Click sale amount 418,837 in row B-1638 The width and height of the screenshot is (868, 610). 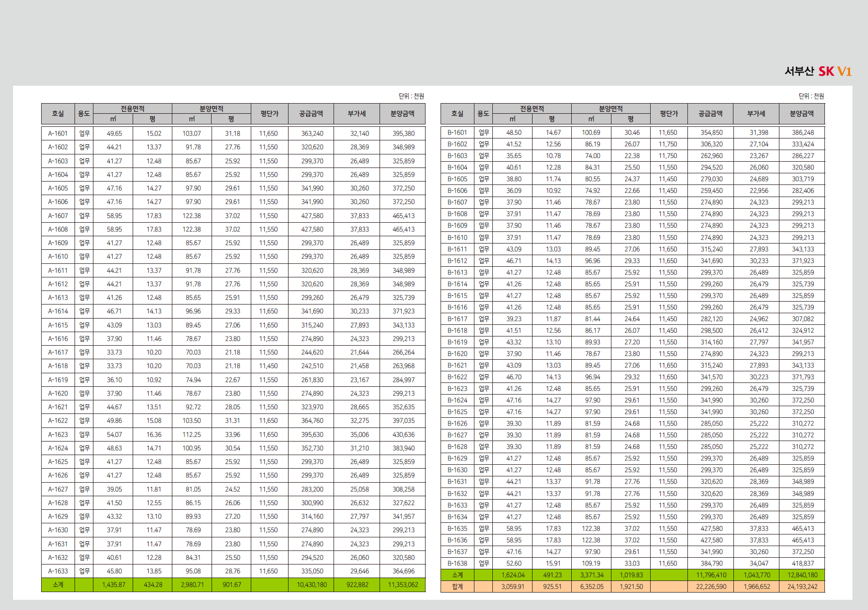[x=803, y=564]
